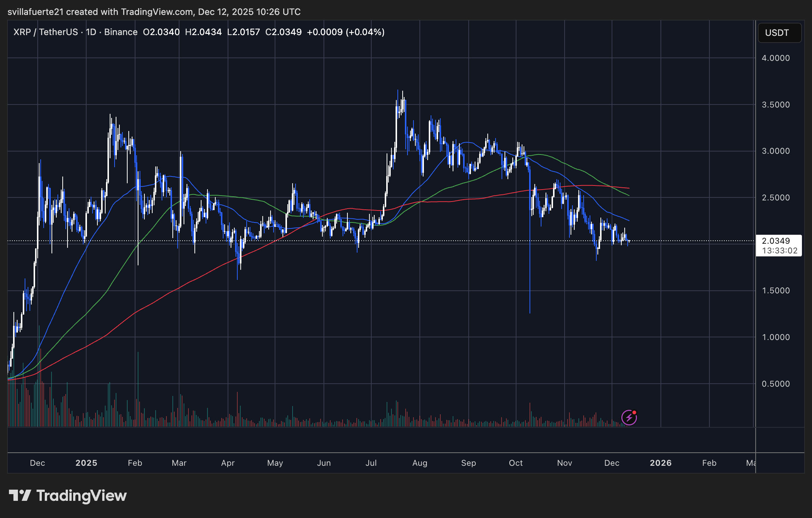
Task: Open the USDT currency selector
Action: (779, 33)
